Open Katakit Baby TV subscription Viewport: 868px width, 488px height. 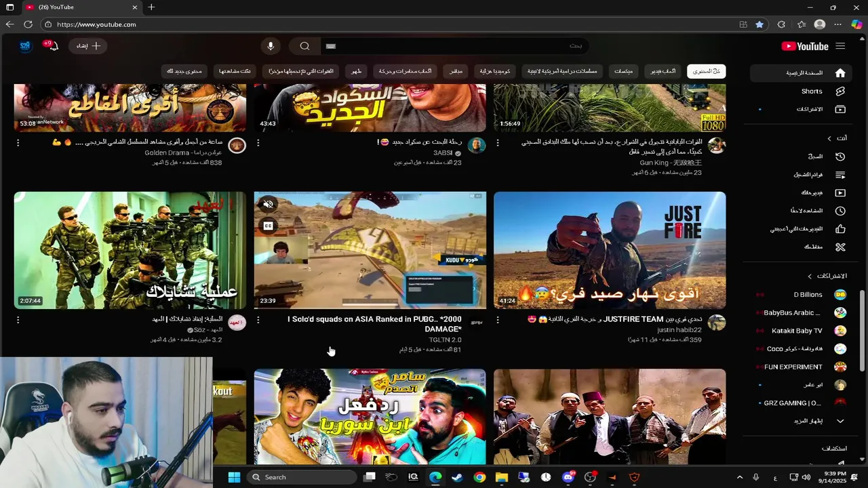[800, 331]
